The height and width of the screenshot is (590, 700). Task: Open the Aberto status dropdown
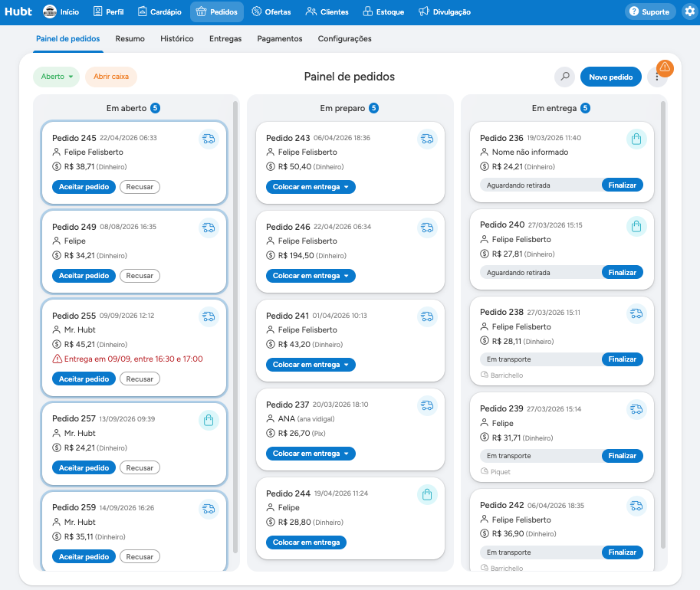click(x=56, y=77)
